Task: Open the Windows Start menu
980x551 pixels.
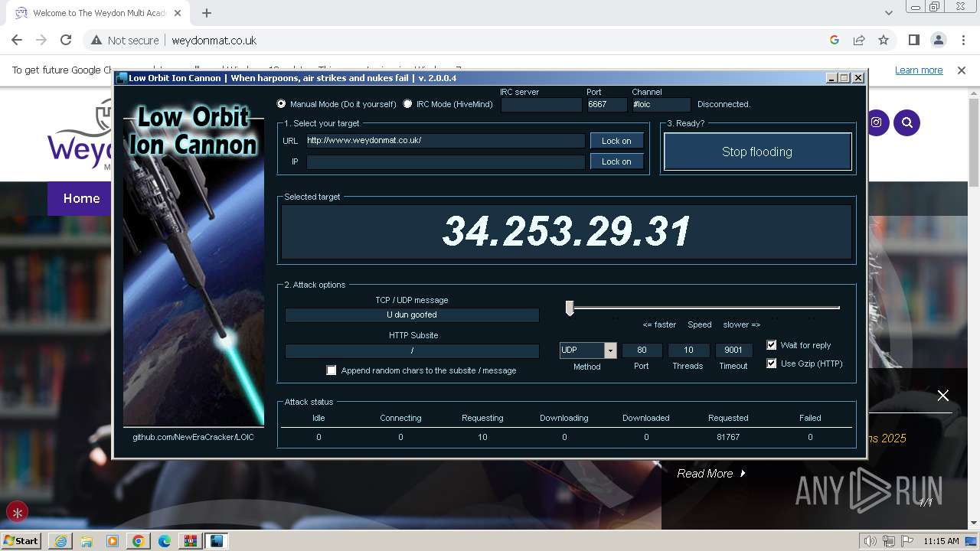Action: pos(21,541)
